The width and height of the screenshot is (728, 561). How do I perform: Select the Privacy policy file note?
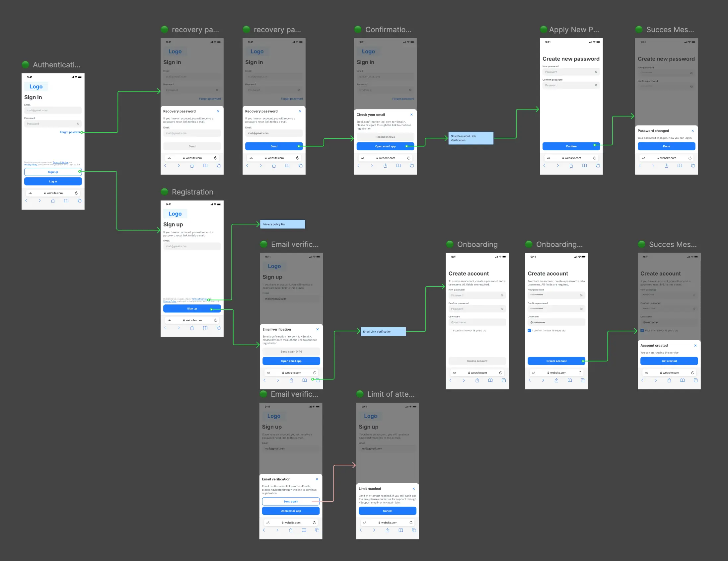[x=282, y=224]
